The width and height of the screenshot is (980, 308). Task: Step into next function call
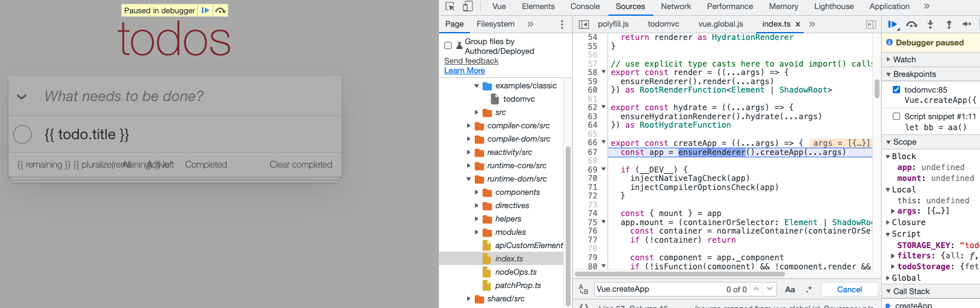tap(930, 24)
